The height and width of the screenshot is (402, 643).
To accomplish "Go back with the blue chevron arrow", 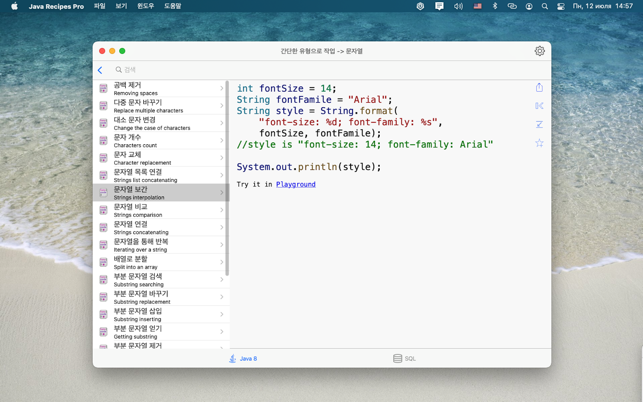I will point(100,70).
